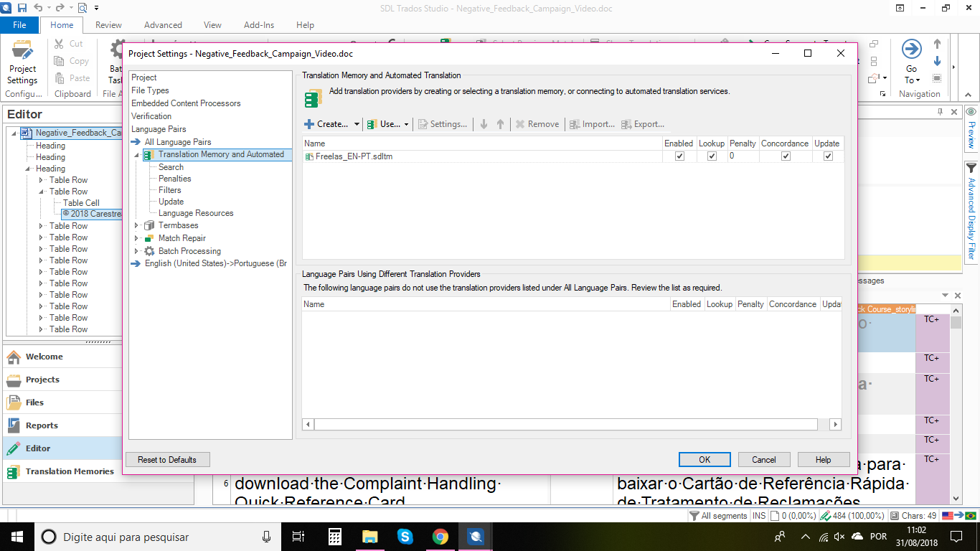Switch to the Advanced ribbon tab

163,24
